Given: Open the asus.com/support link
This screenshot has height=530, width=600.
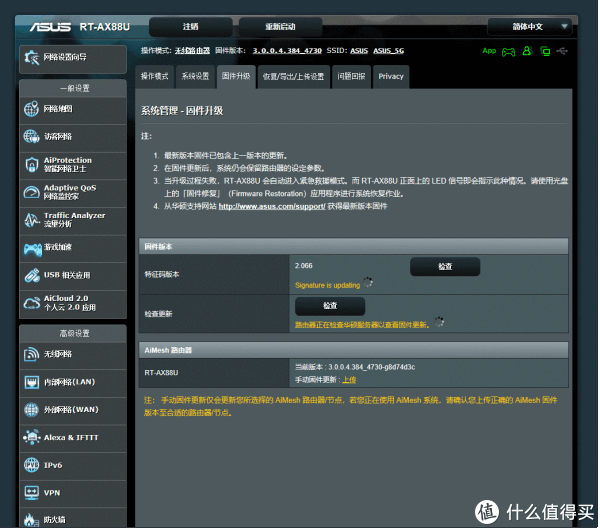Looking at the screenshot, I should [272, 207].
